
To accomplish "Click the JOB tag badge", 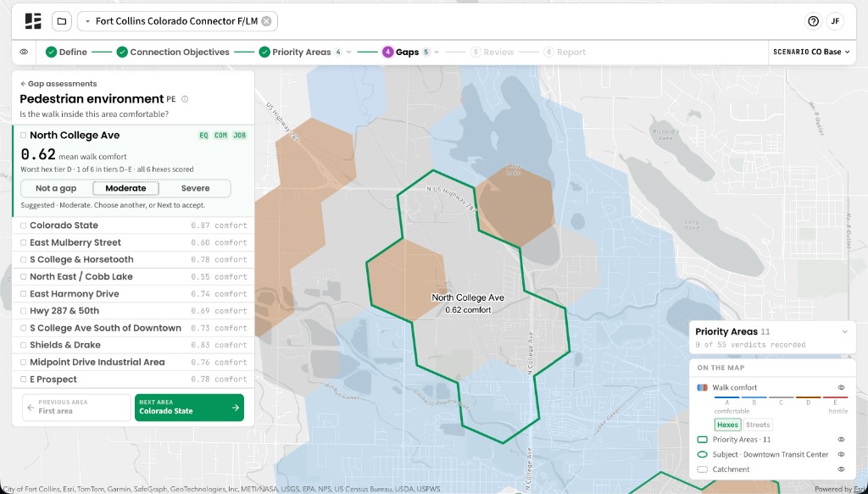I will [x=239, y=135].
